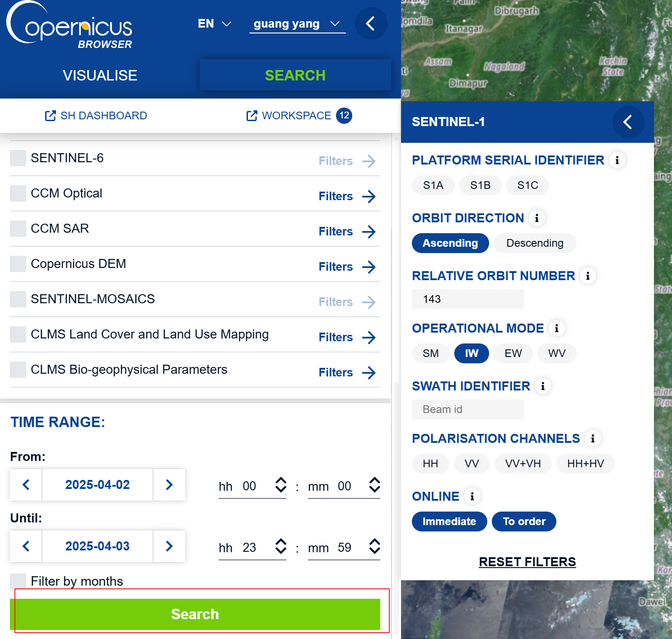Adjust Until minutes stepper arrows
Screen dimensions: 672x639
coord(374,546)
